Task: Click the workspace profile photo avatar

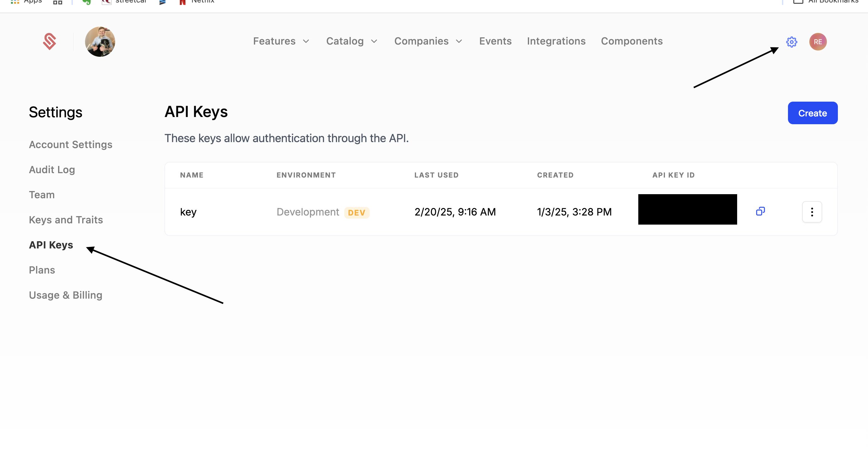Action: (x=100, y=41)
